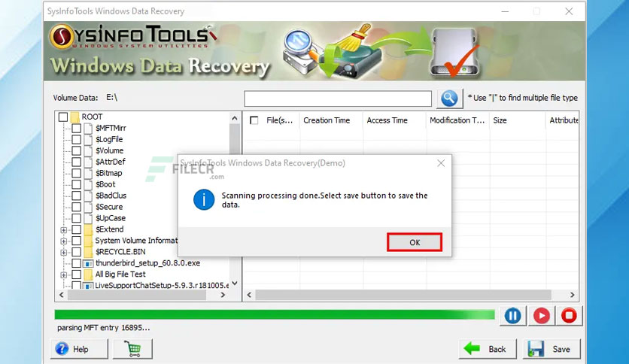Check the $BadClus checkbox
This screenshot has height=364, width=629.
pos(76,196)
